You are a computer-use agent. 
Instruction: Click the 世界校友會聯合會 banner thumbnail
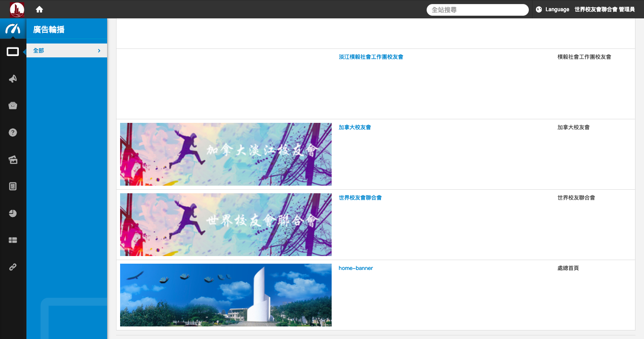click(x=226, y=225)
